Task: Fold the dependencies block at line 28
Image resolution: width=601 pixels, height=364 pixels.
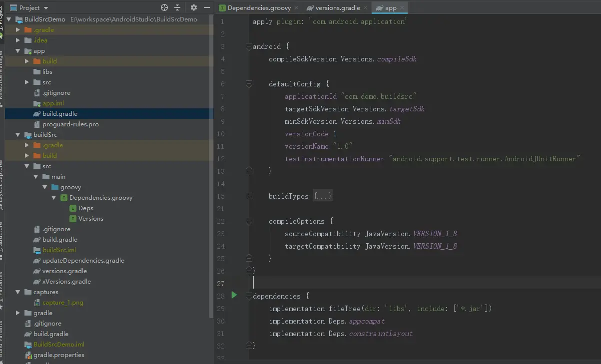Action: click(248, 296)
